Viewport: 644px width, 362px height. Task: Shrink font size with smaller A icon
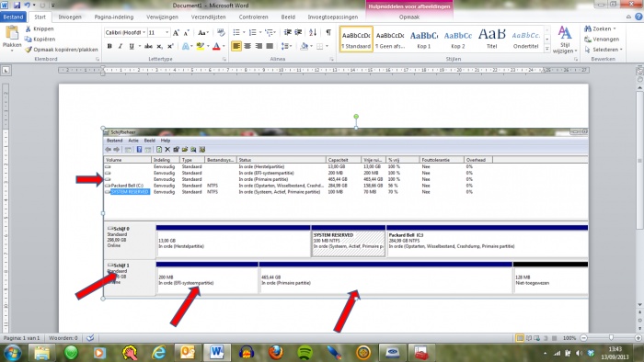click(x=186, y=33)
